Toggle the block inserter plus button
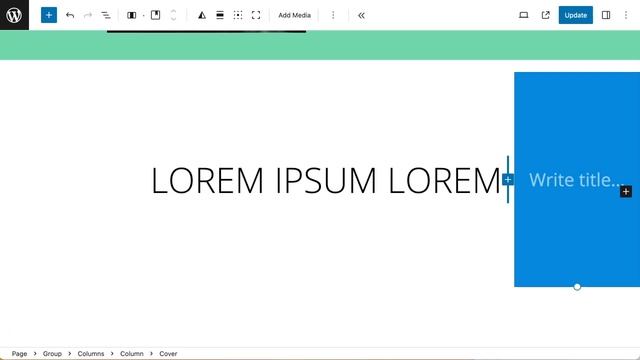 coord(49,15)
